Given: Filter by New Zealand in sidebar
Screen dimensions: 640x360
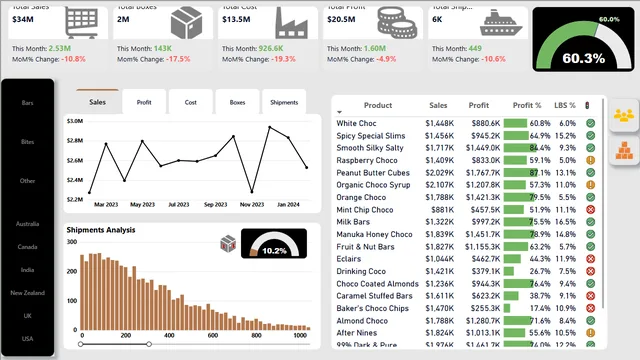Looking at the screenshot, I should [27, 293].
